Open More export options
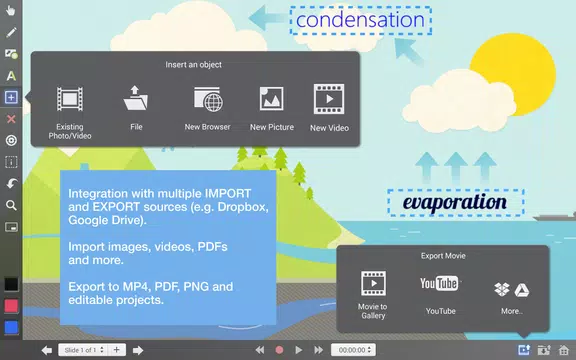 click(x=512, y=298)
